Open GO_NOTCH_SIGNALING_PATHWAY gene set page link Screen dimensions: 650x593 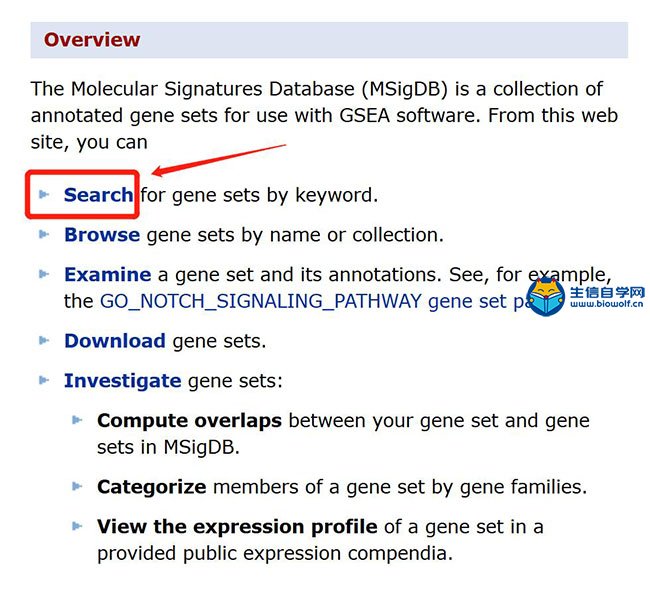tap(315, 301)
